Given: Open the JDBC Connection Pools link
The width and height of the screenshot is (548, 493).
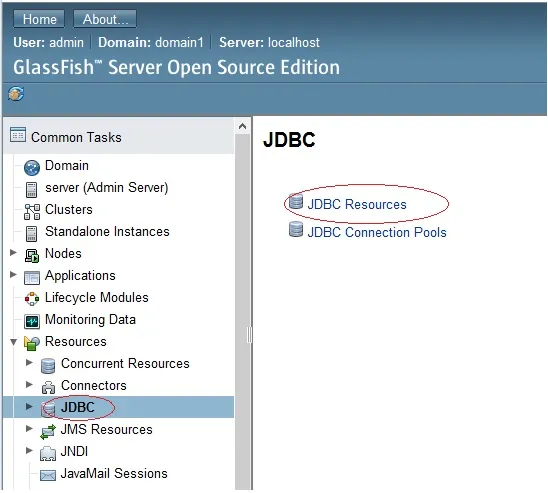Looking at the screenshot, I should [377, 232].
